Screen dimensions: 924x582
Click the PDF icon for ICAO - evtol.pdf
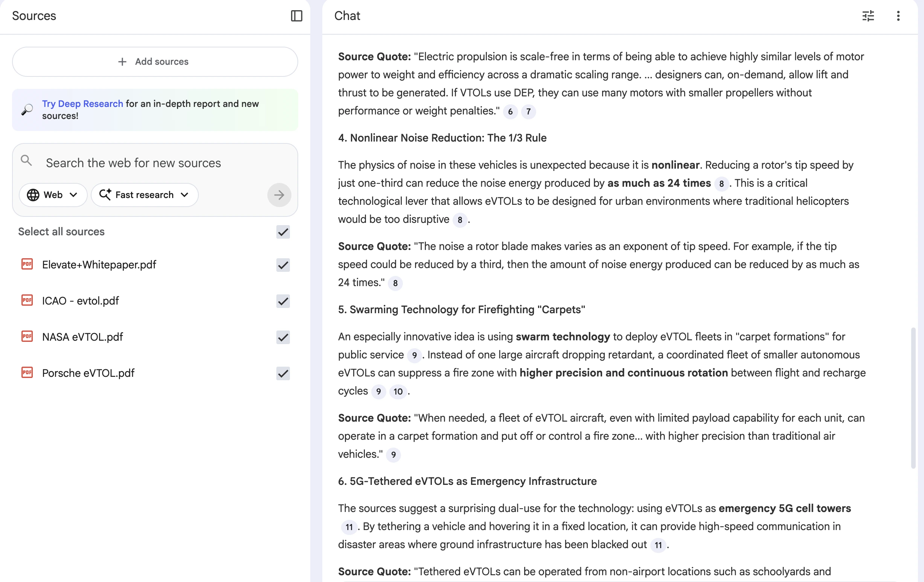pyautogui.click(x=27, y=301)
